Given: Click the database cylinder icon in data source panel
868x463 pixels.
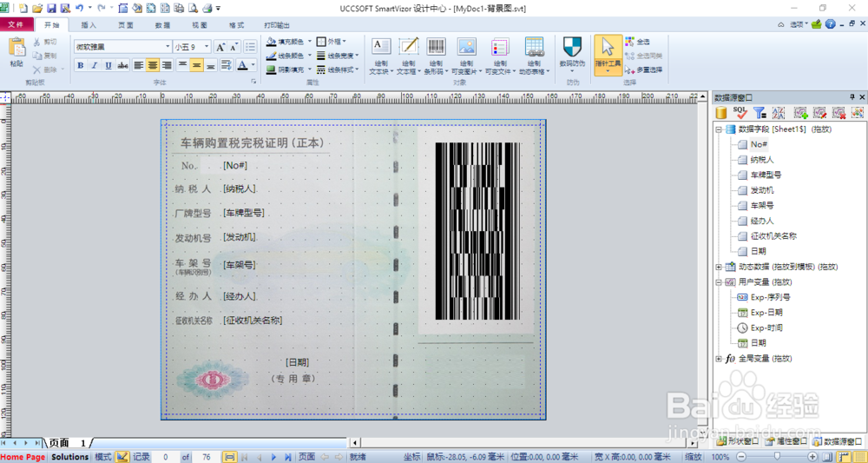Looking at the screenshot, I should click(720, 113).
